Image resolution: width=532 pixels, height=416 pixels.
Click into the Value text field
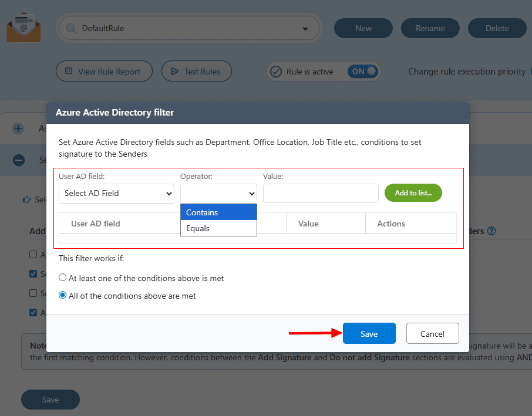[321, 193]
